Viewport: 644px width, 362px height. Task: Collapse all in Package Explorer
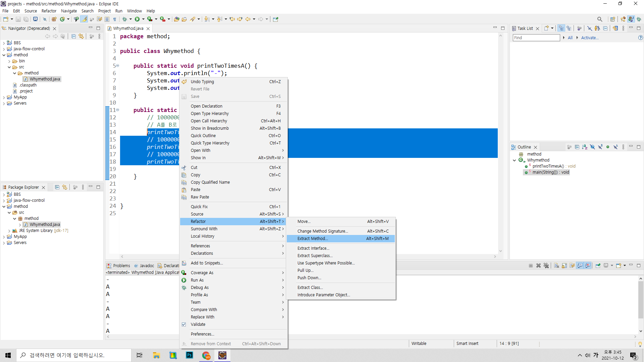57,187
